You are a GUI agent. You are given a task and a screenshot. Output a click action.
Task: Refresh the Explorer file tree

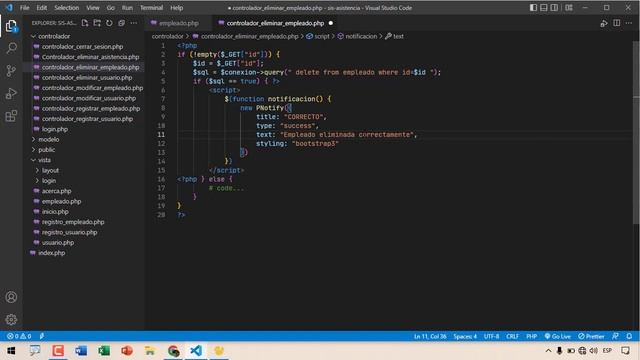[x=109, y=23]
